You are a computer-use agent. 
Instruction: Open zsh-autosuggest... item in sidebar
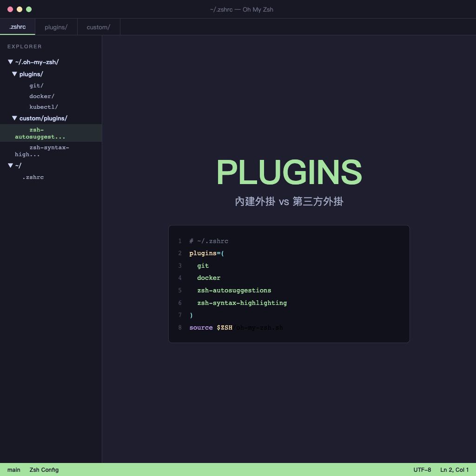tap(40, 133)
